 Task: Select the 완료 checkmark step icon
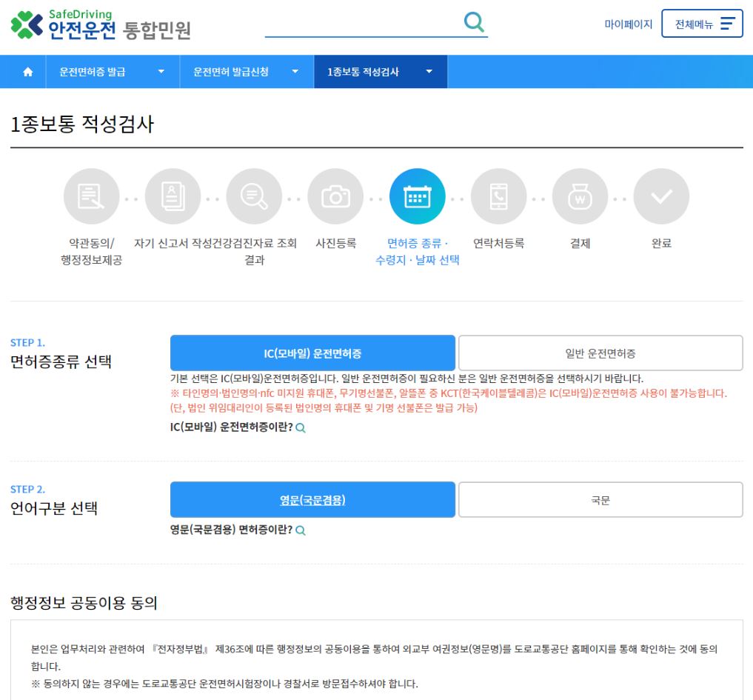(x=661, y=196)
